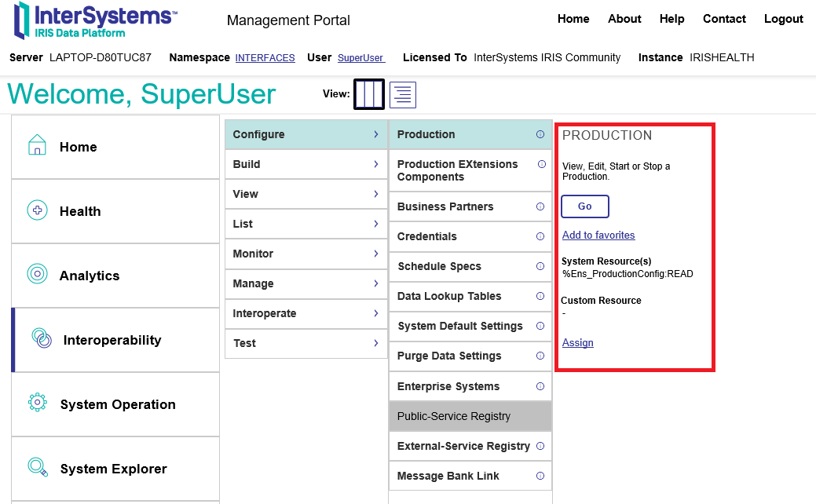Open the SuperUser user link
The width and height of the screenshot is (816, 504).
(x=361, y=58)
